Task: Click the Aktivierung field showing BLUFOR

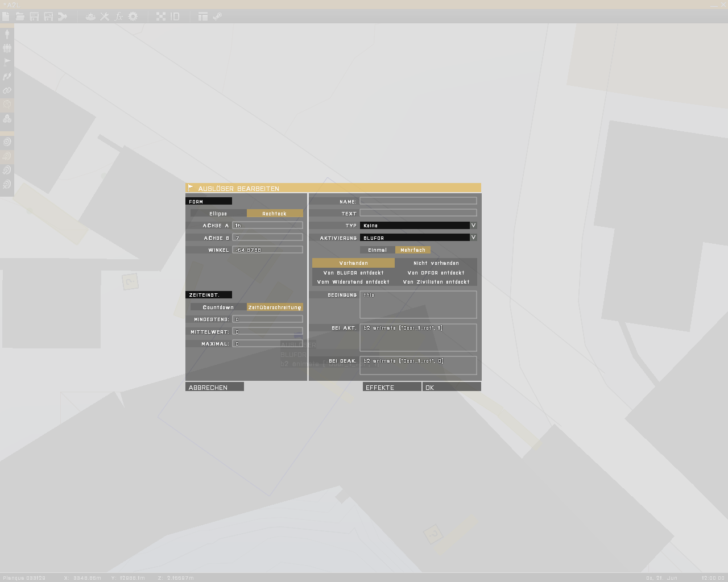Action: point(415,238)
